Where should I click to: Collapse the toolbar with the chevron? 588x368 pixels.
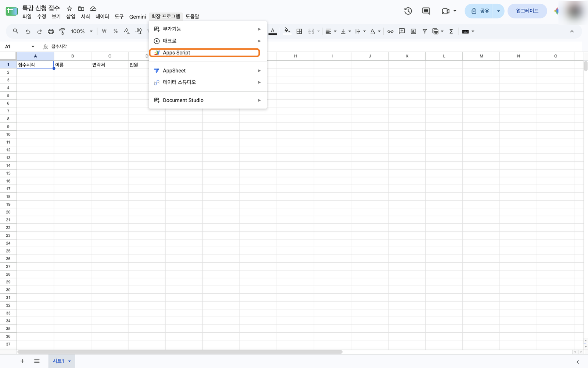[572, 31]
